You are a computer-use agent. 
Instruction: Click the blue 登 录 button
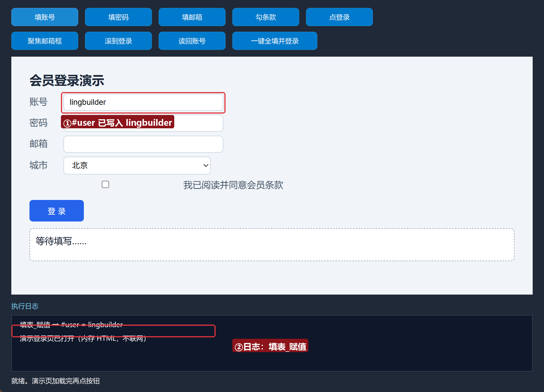click(57, 211)
